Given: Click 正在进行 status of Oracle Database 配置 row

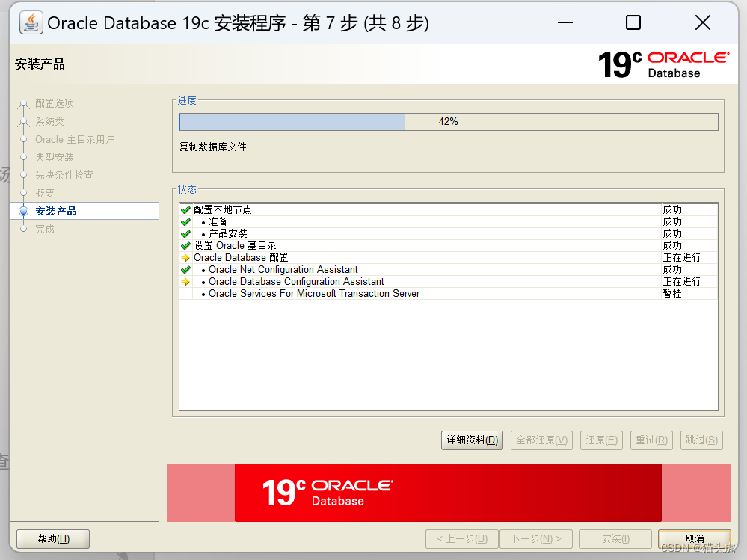Looking at the screenshot, I should coord(682,258).
